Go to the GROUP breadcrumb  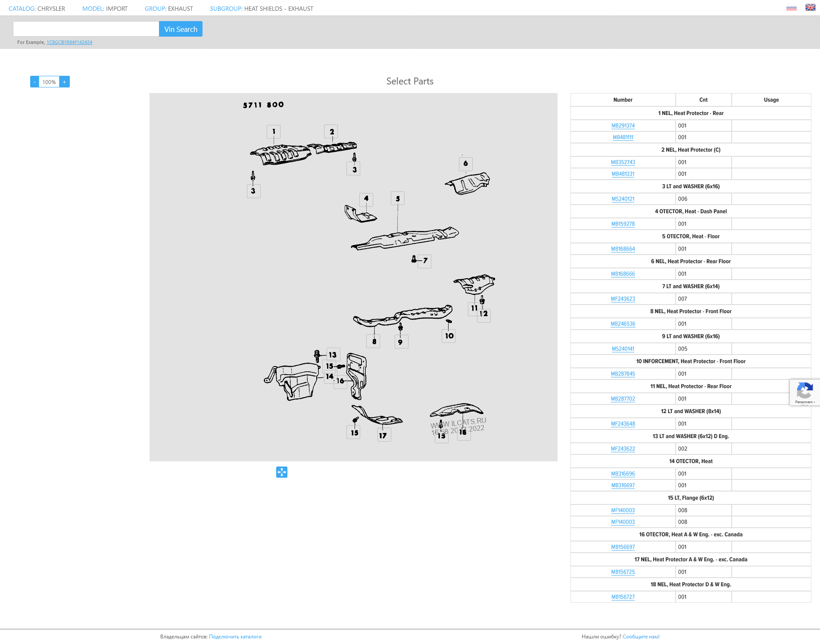coord(155,9)
